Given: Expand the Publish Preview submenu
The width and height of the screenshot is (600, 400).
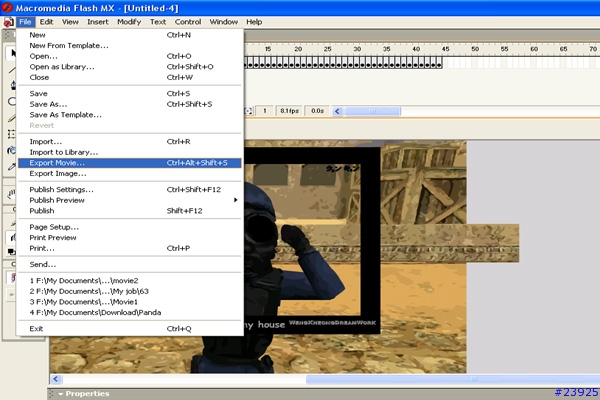Looking at the screenshot, I should pyautogui.click(x=130, y=200).
